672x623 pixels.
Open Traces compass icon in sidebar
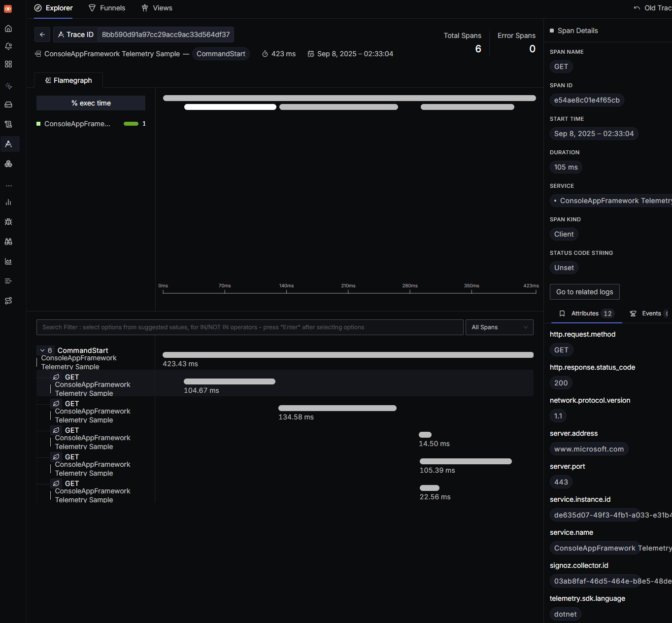pyautogui.click(x=8, y=144)
